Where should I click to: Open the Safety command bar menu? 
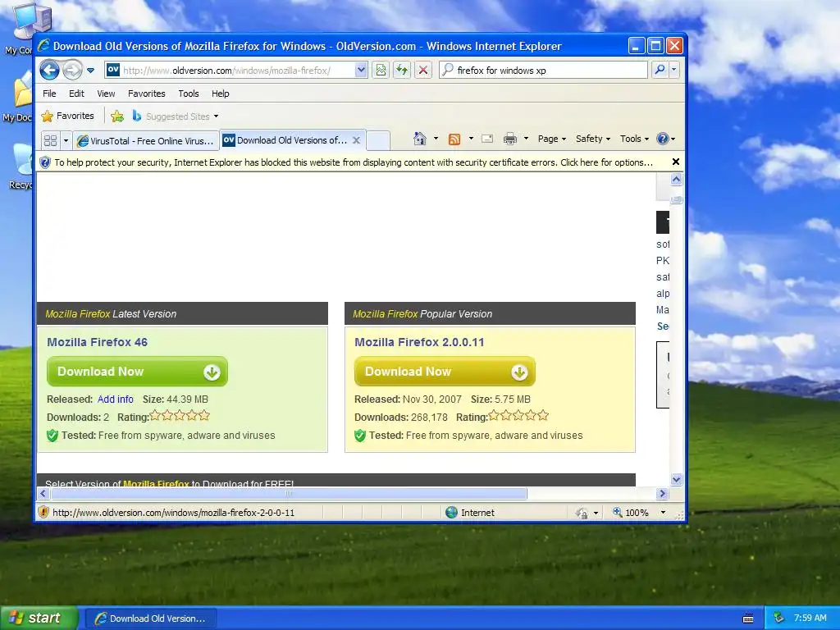pyautogui.click(x=592, y=139)
